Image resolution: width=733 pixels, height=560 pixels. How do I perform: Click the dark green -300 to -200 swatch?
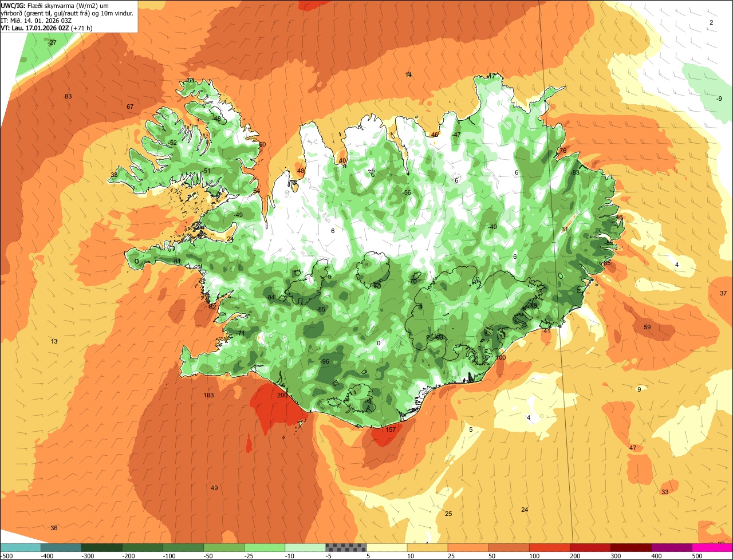pos(101,547)
